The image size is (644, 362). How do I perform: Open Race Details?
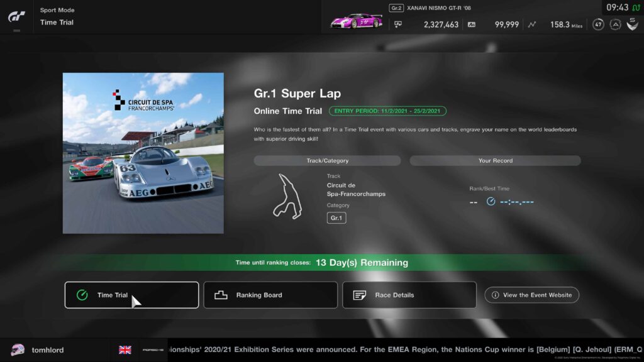coord(409,295)
